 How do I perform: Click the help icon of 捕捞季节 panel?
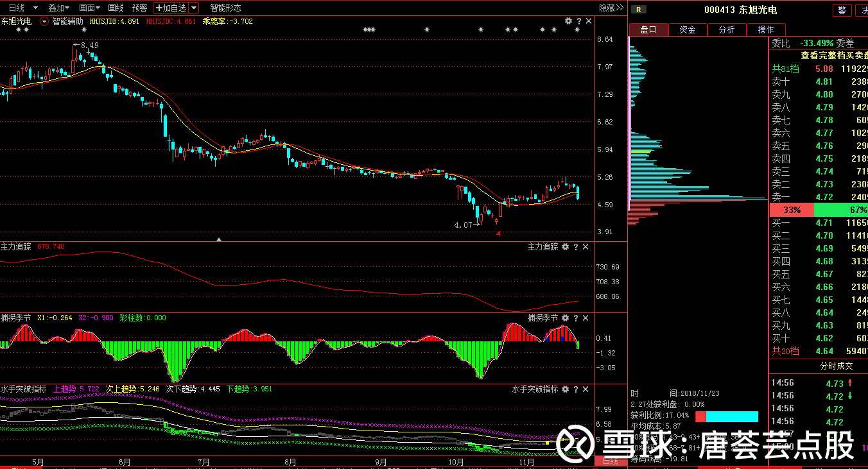coord(576,318)
